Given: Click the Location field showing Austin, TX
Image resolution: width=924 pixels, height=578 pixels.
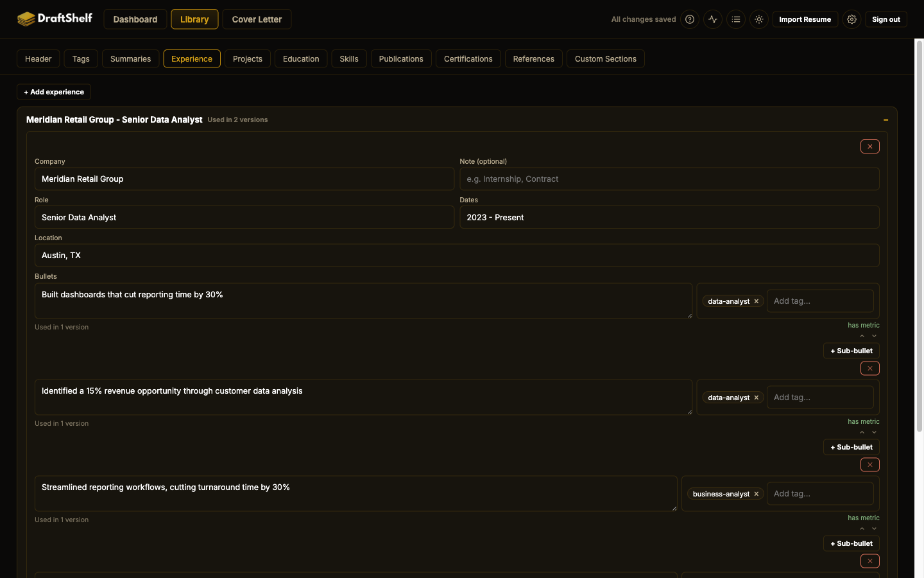Looking at the screenshot, I should pos(457,255).
